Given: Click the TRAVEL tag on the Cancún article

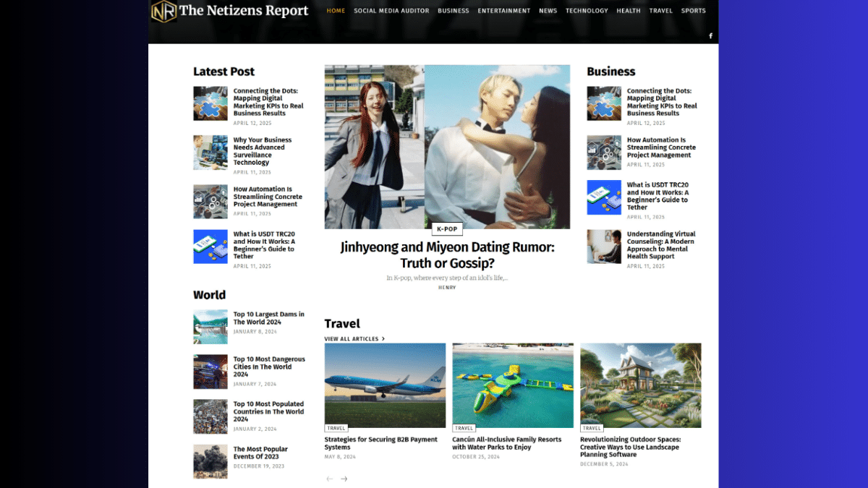Looking at the screenshot, I should (464, 428).
